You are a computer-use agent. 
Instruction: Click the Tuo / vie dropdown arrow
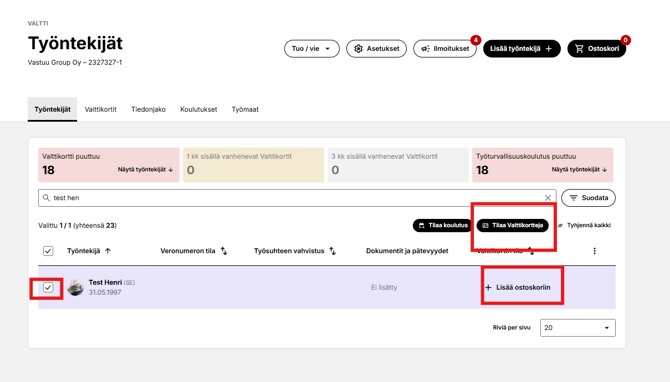click(328, 49)
